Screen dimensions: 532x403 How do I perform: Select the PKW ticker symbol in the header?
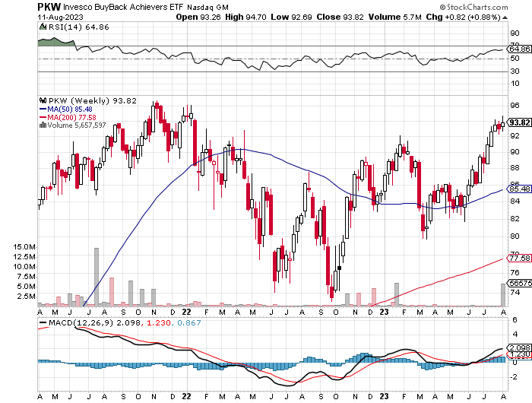pyautogui.click(x=49, y=6)
